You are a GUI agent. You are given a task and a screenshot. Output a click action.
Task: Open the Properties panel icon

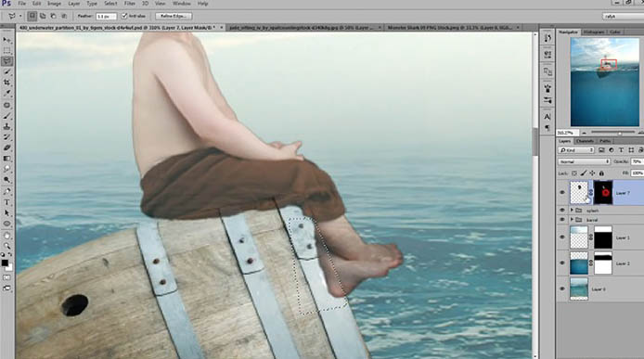tap(547, 54)
